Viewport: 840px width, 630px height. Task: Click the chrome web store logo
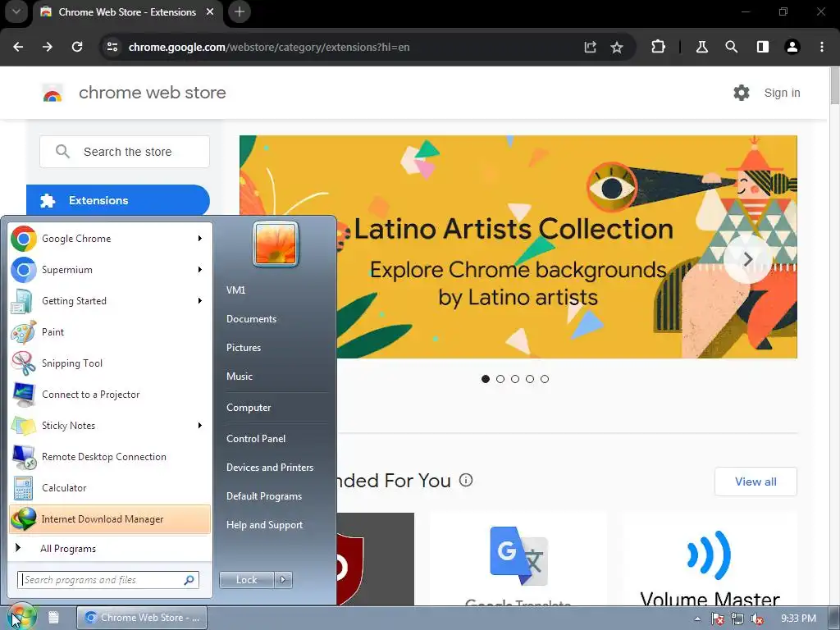tap(52, 94)
